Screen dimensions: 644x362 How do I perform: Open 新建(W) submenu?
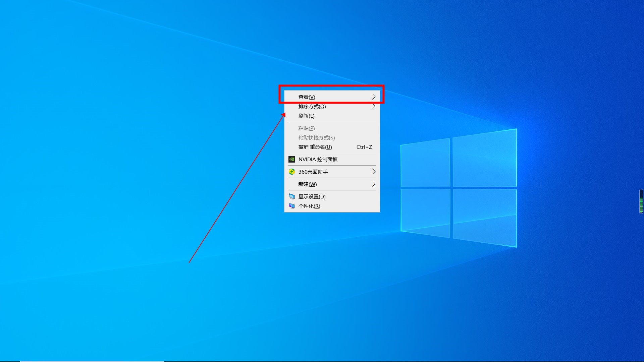click(x=332, y=184)
